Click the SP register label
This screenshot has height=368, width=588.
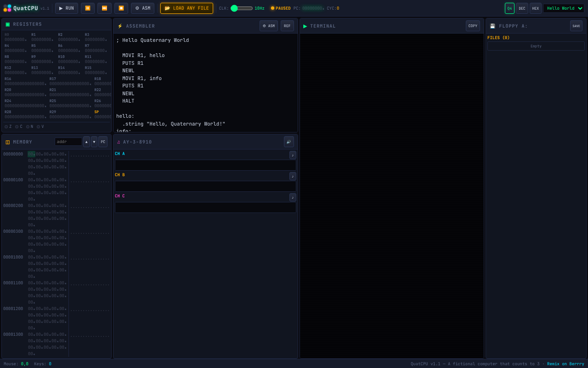click(x=96, y=112)
